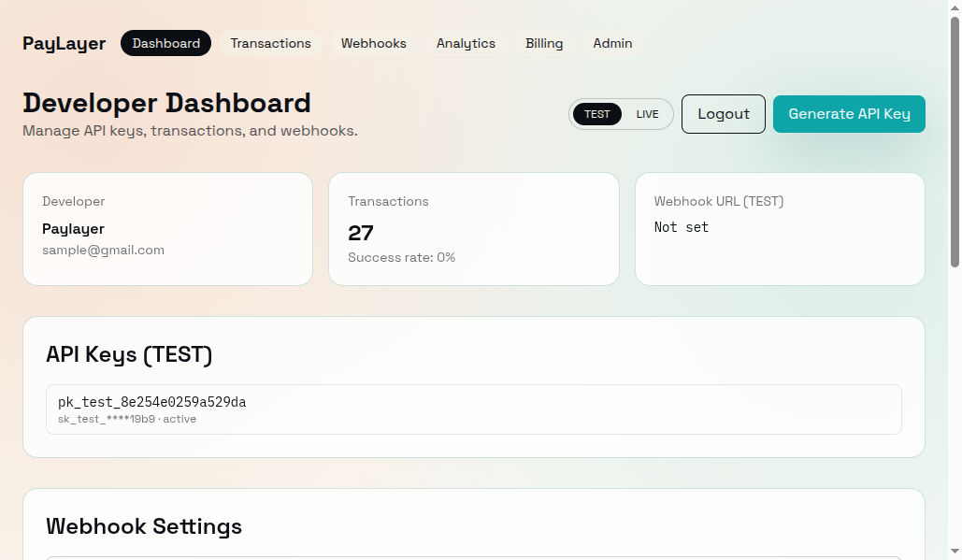Click the Webhook Settings heading
Image resolution: width=962 pixels, height=560 pixels.
[x=144, y=526]
